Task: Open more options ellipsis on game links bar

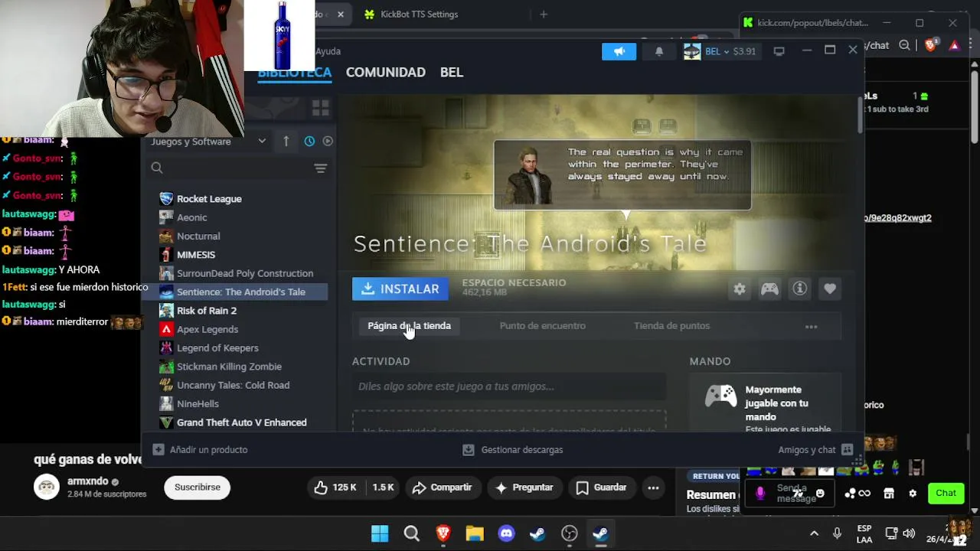Action: (811, 327)
